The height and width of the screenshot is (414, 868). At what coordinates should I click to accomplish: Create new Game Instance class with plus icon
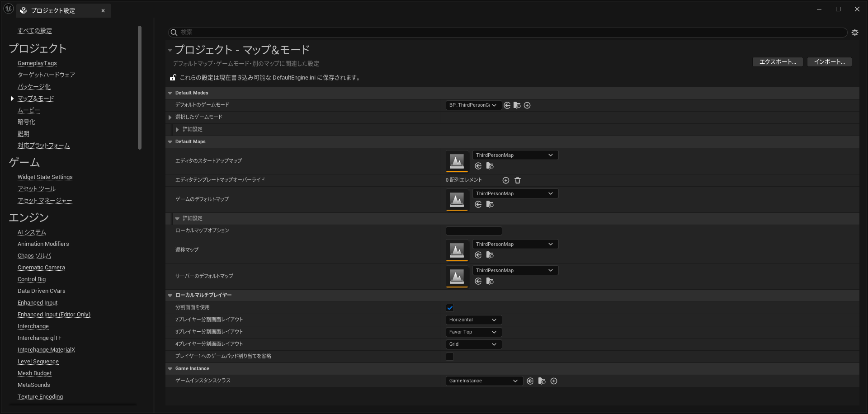point(554,381)
